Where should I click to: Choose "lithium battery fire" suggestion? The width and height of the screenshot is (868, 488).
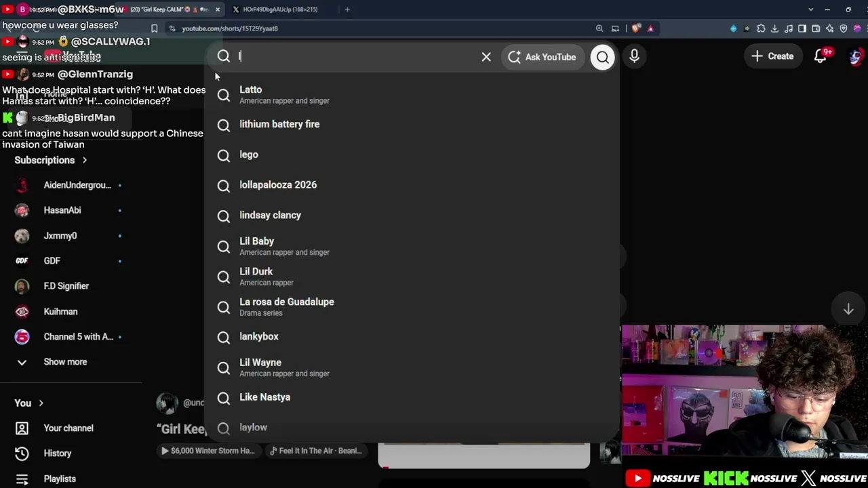pyautogui.click(x=412, y=125)
